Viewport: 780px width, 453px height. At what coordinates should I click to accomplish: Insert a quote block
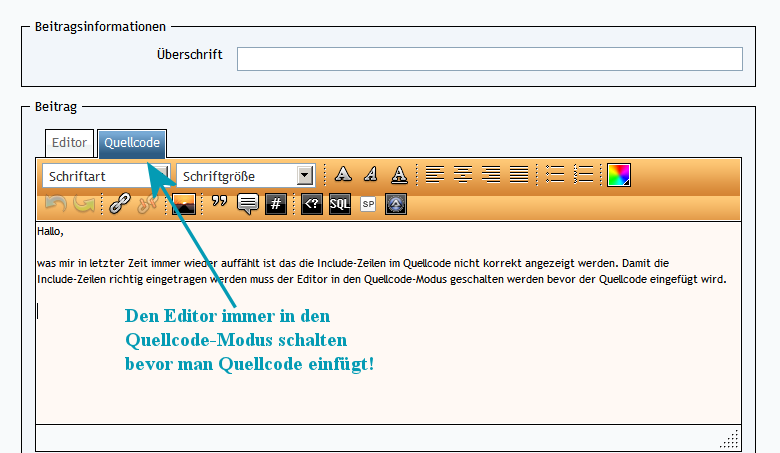[x=219, y=204]
